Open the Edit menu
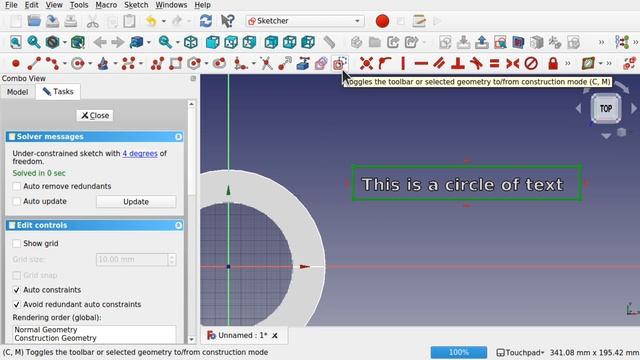640x360 pixels. pos(31,5)
